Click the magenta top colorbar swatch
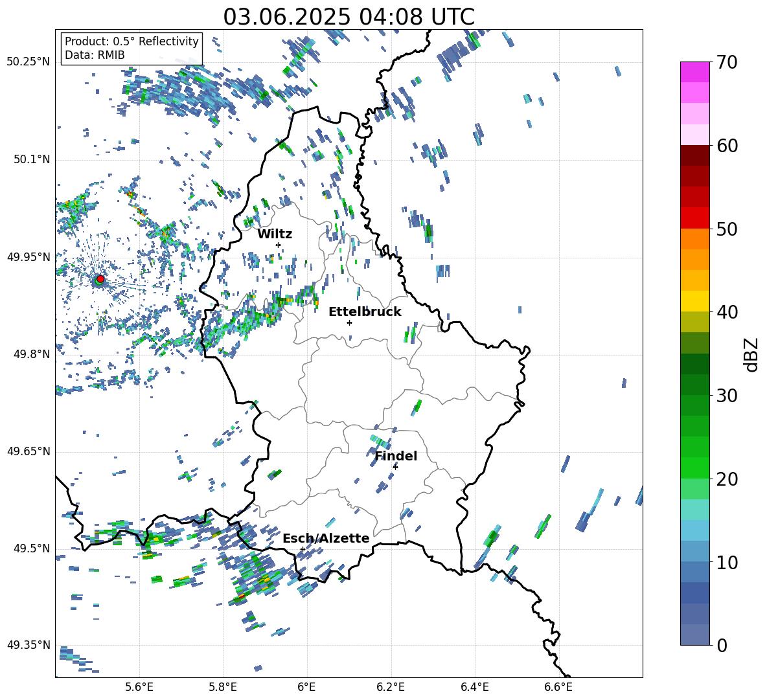This screenshot has width=767, height=700. point(694,72)
